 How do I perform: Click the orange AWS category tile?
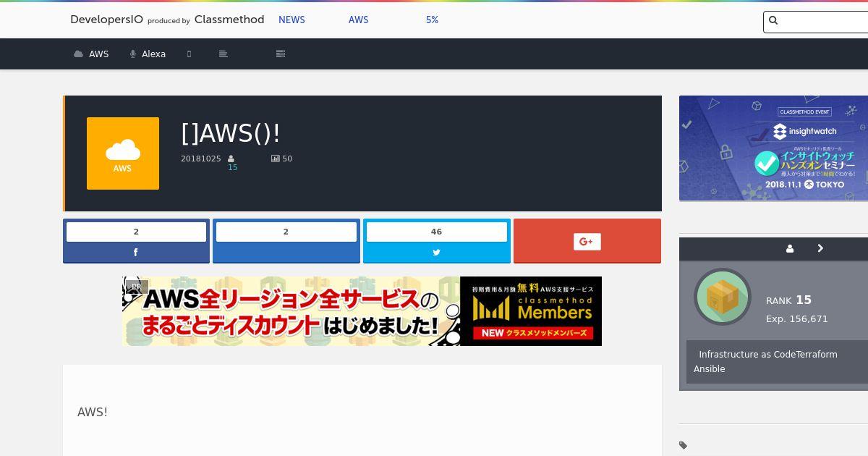[x=123, y=153]
